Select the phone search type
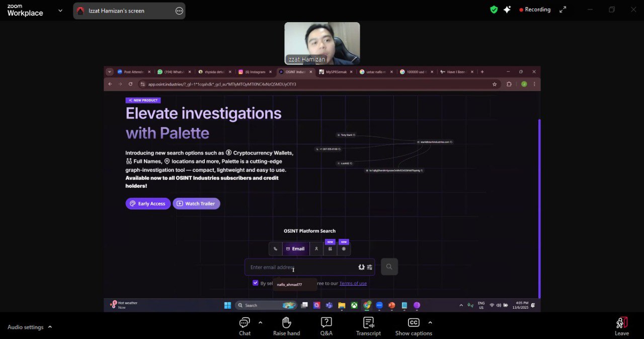This screenshot has height=339, width=644. (275, 249)
